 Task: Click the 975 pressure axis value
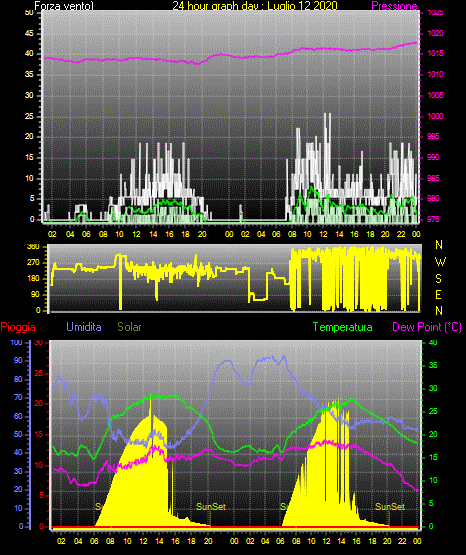coord(433,219)
